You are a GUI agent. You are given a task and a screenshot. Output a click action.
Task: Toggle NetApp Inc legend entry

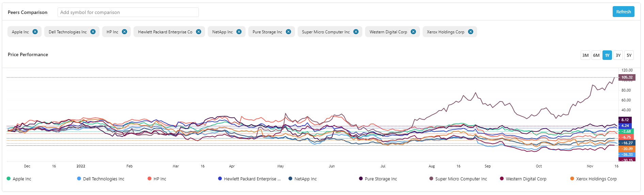[x=302, y=179]
